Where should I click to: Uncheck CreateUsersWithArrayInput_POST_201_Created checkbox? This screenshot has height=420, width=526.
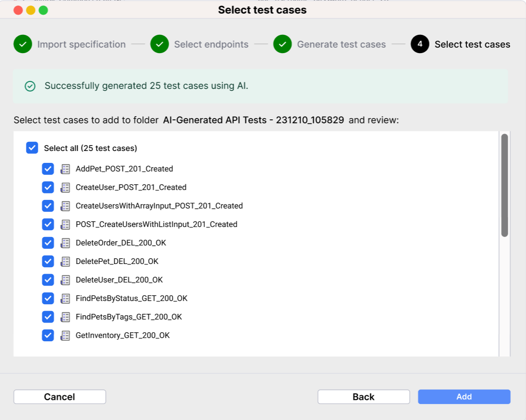tap(48, 205)
